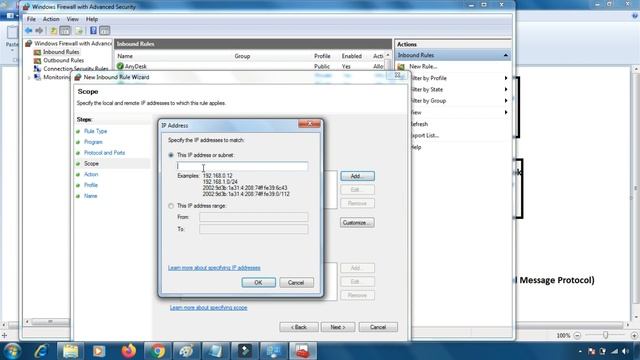This screenshot has height=360, width=640.
Task: Go to the Name wizard step
Action: [x=90, y=196]
